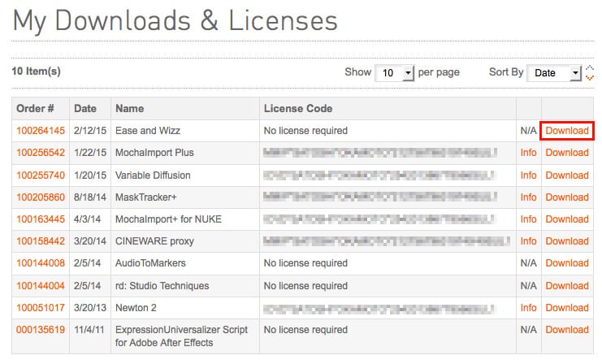Open Info for MochaImport Plus
This screenshot has width=602, height=364.
point(528,153)
